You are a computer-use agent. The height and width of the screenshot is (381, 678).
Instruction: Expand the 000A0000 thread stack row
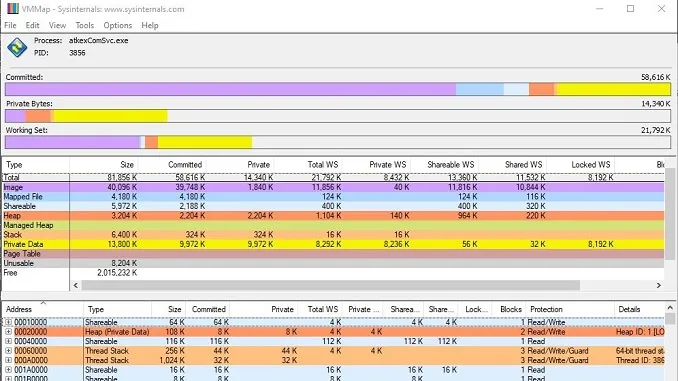8,360
